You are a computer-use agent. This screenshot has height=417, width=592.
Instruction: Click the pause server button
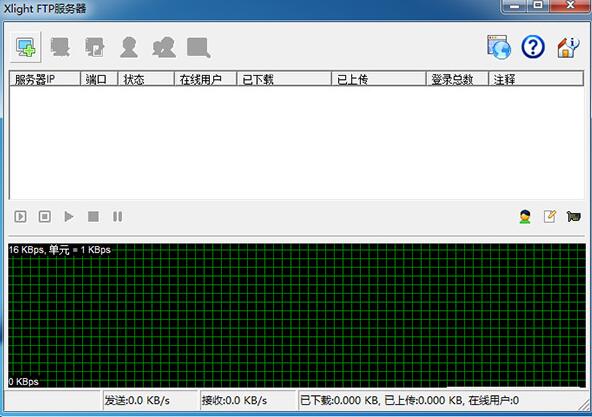[x=117, y=216]
